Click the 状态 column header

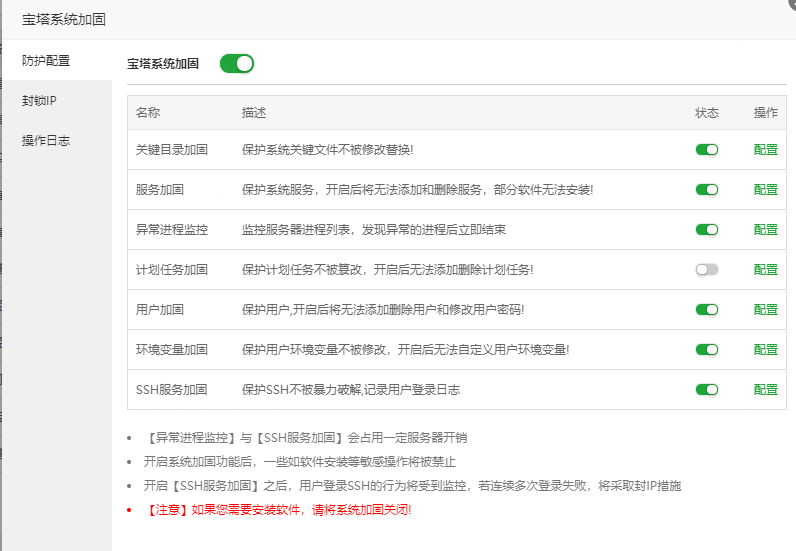[707, 113]
